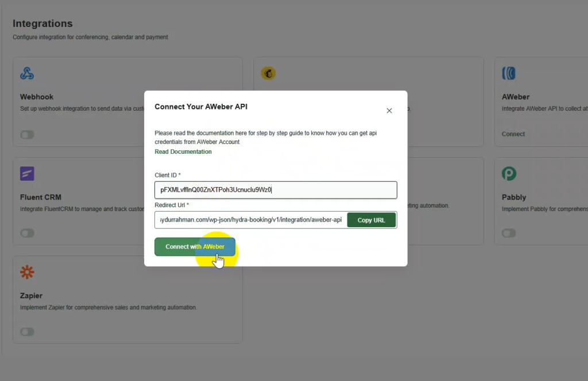
Task: Switch on the Pabbly integration toggle
Action: point(509,233)
